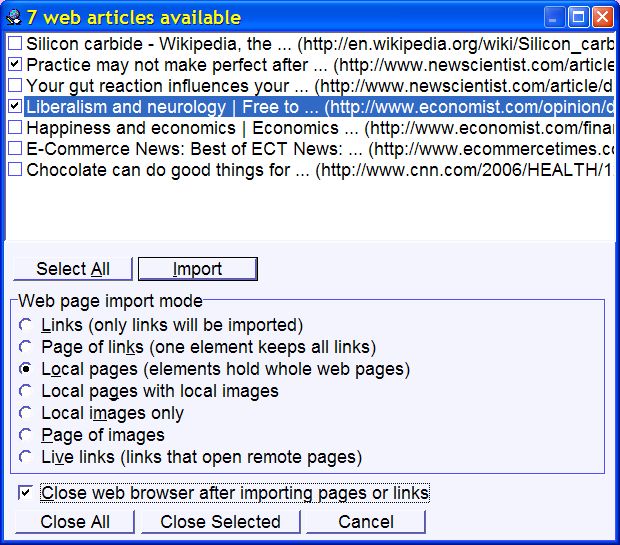
Task: Choose Links only import mode
Action: tap(25, 325)
